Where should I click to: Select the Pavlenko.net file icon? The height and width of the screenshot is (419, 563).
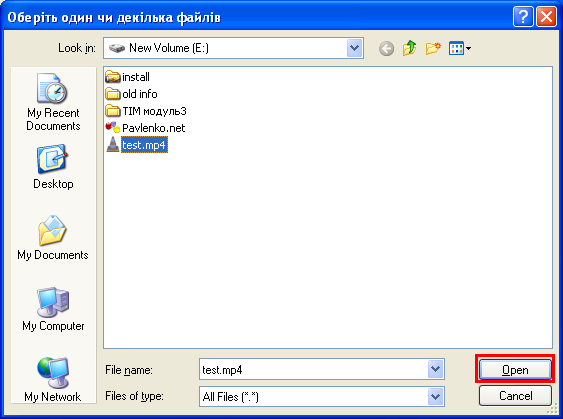click(x=113, y=127)
